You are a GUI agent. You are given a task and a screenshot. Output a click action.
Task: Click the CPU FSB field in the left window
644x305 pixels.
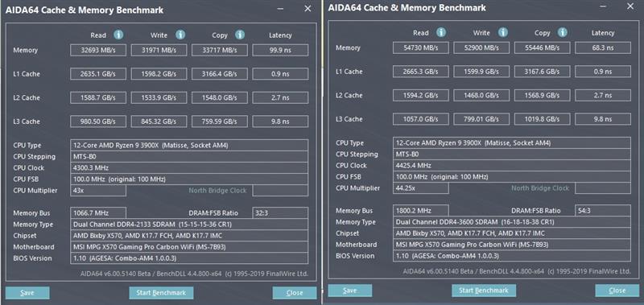tap(189, 179)
